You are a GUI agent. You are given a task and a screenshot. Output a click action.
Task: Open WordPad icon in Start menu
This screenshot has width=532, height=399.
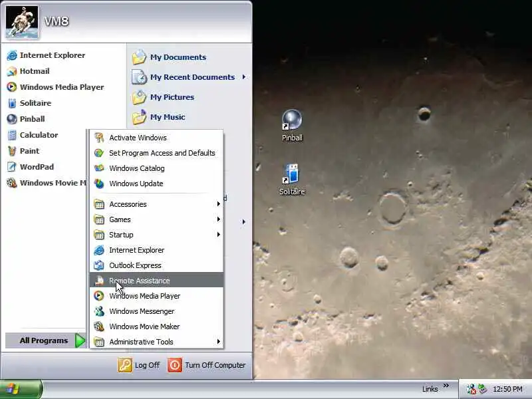tap(12, 167)
